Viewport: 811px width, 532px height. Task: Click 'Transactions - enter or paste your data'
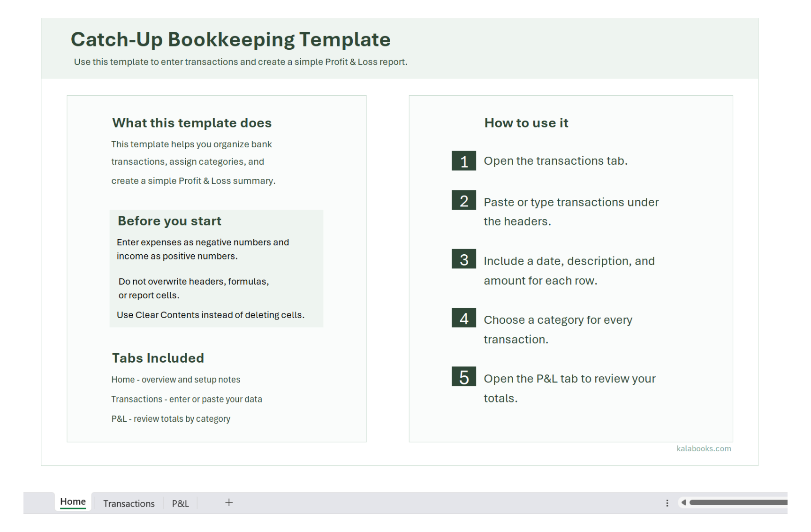click(x=186, y=399)
